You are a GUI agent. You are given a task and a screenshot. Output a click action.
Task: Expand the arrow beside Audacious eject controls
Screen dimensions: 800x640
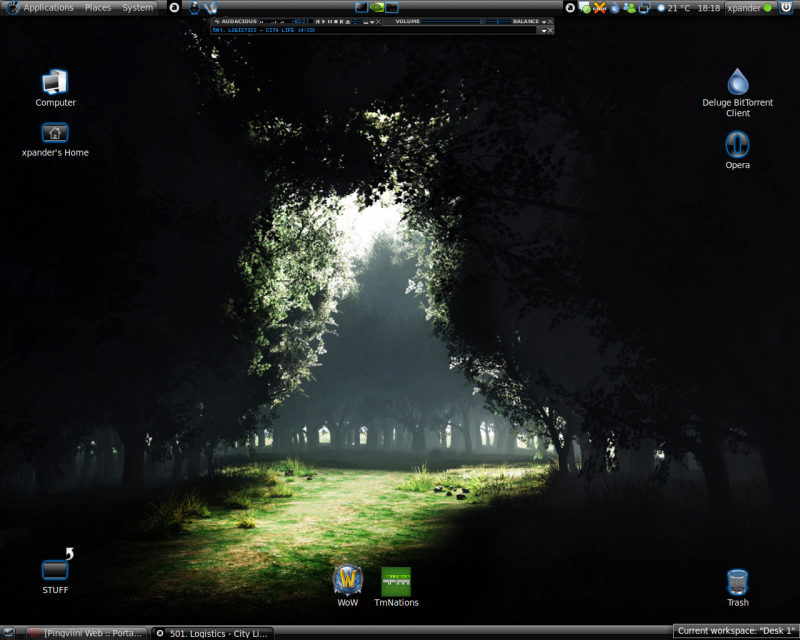(x=372, y=22)
